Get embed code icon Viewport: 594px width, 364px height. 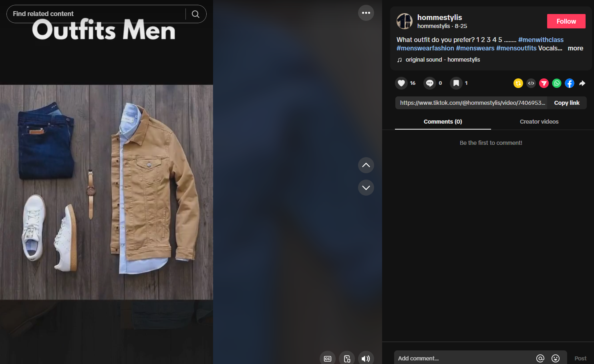[x=531, y=83]
